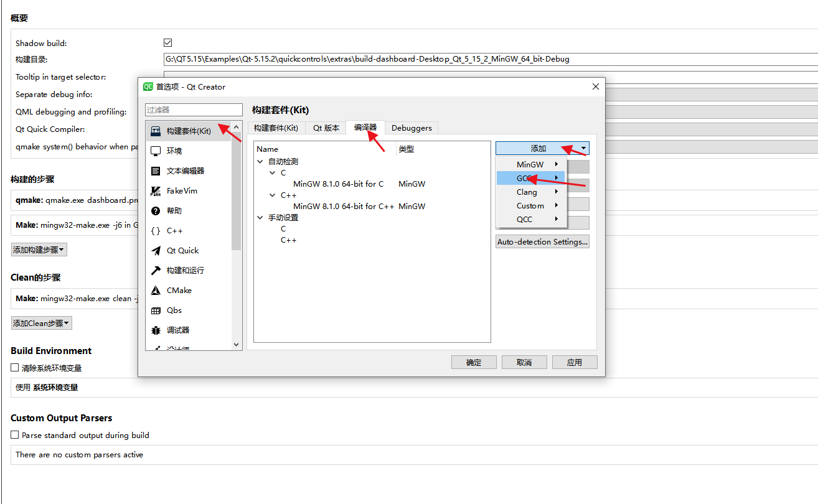Click the C++ braces icon

[156, 231]
